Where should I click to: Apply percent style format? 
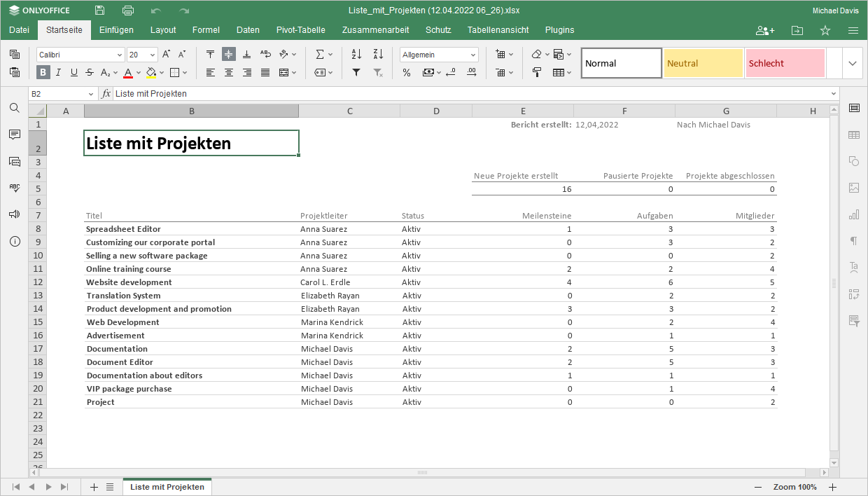(x=407, y=72)
